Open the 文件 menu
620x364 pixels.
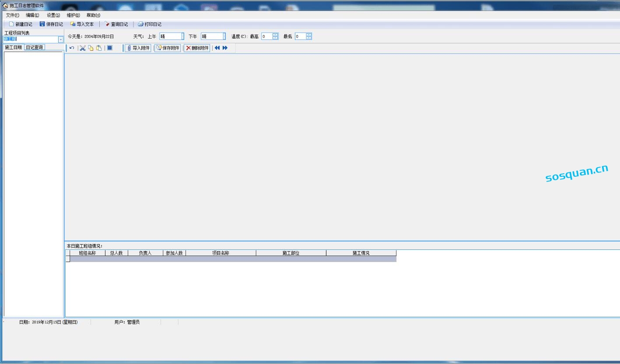pyautogui.click(x=12, y=15)
